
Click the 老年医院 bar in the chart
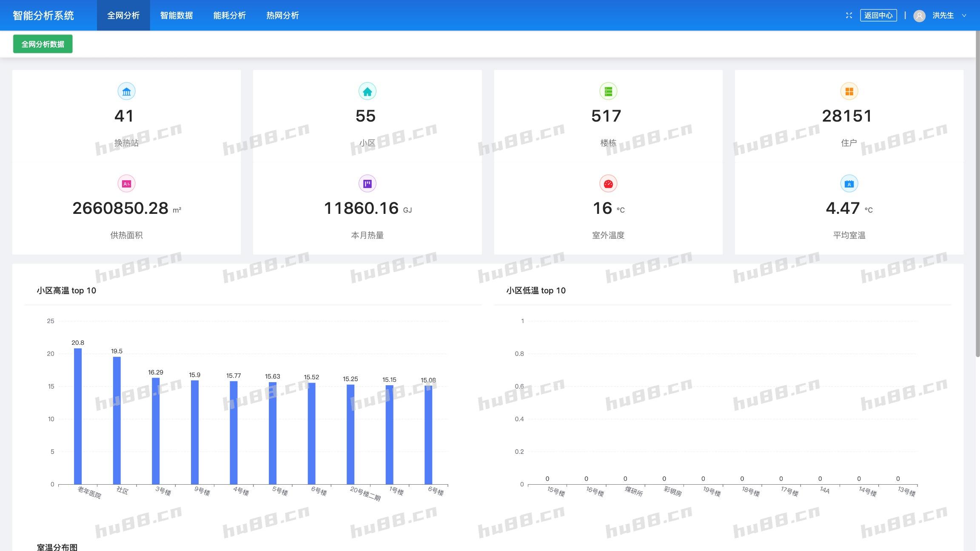78,416
